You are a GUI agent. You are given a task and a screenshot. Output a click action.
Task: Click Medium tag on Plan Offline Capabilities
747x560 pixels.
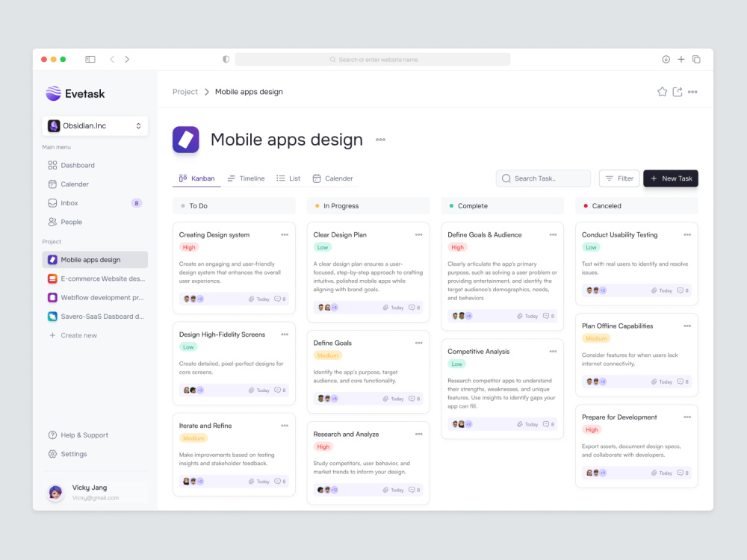pos(596,338)
